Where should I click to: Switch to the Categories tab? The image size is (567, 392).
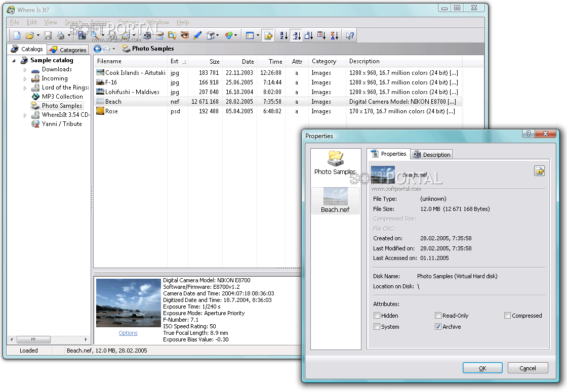(68, 50)
